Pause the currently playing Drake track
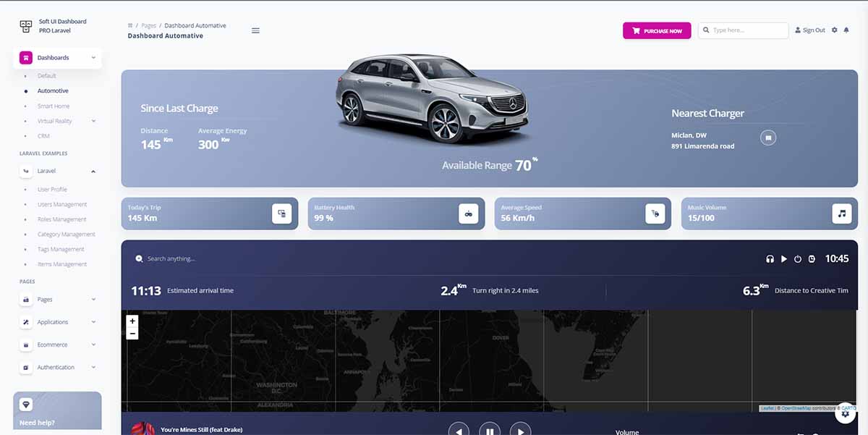The width and height of the screenshot is (868, 435). (489, 429)
